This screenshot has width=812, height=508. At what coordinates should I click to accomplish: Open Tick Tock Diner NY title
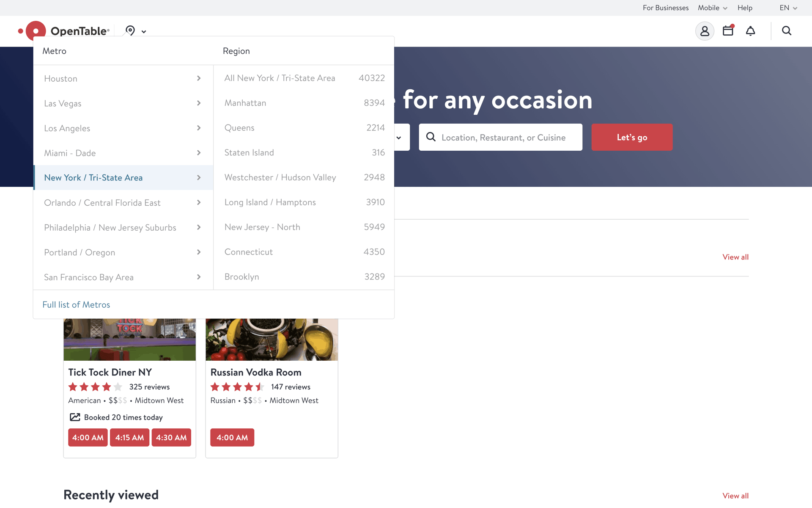tap(110, 373)
